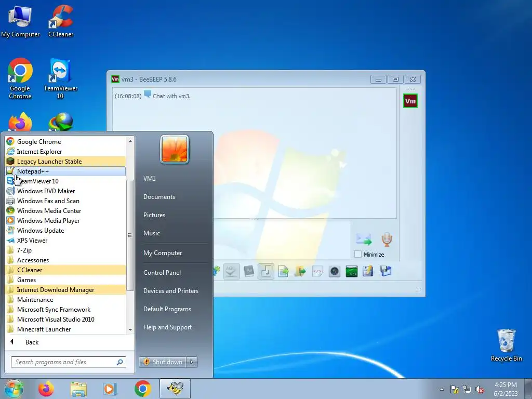Image resolution: width=532 pixels, height=399 pixels.
Task: Expand the Microsoft Visual Studio 2010 folder
Action: (x=65, y=319)
